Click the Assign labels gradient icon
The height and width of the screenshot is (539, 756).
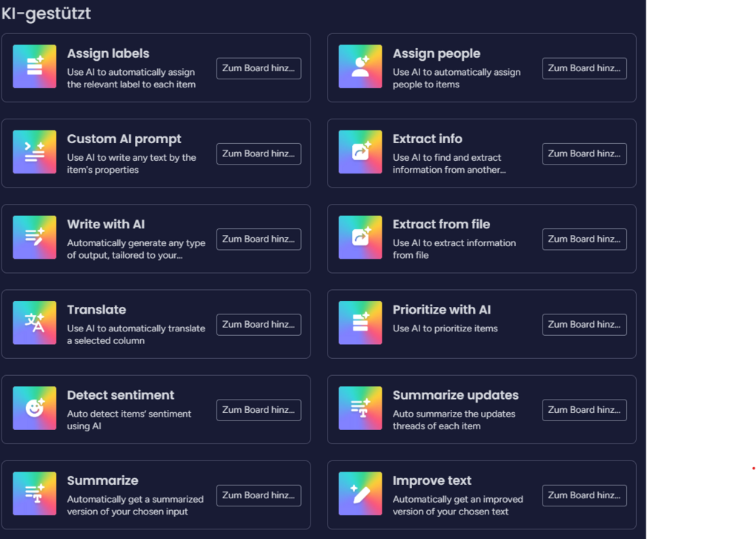[x=35, y=67]
